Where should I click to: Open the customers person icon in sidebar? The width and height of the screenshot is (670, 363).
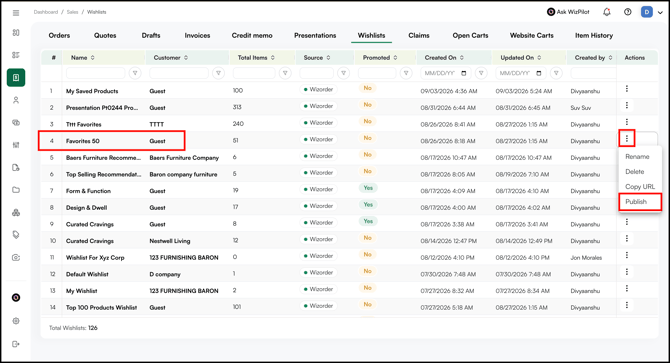coord(16,100)
